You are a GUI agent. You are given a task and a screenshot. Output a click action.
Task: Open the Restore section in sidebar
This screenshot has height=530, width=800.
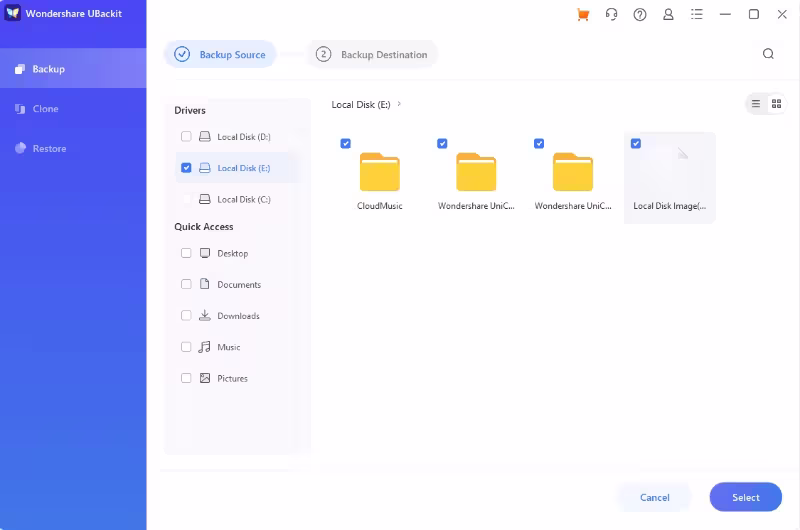(73, 148)
